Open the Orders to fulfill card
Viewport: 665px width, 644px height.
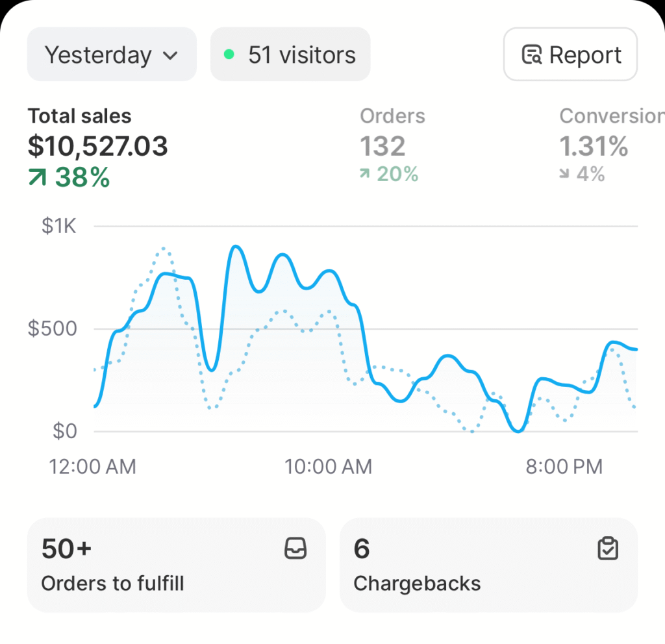(x=175, y=565)
